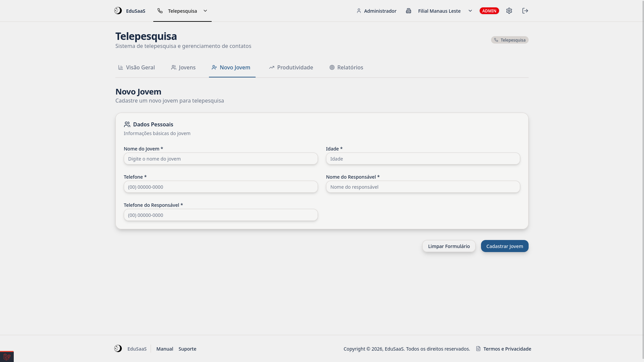This screenshot has width=644, height=362.
Task: Click the target icon on Relatórios tab
Action: (332, 67)
